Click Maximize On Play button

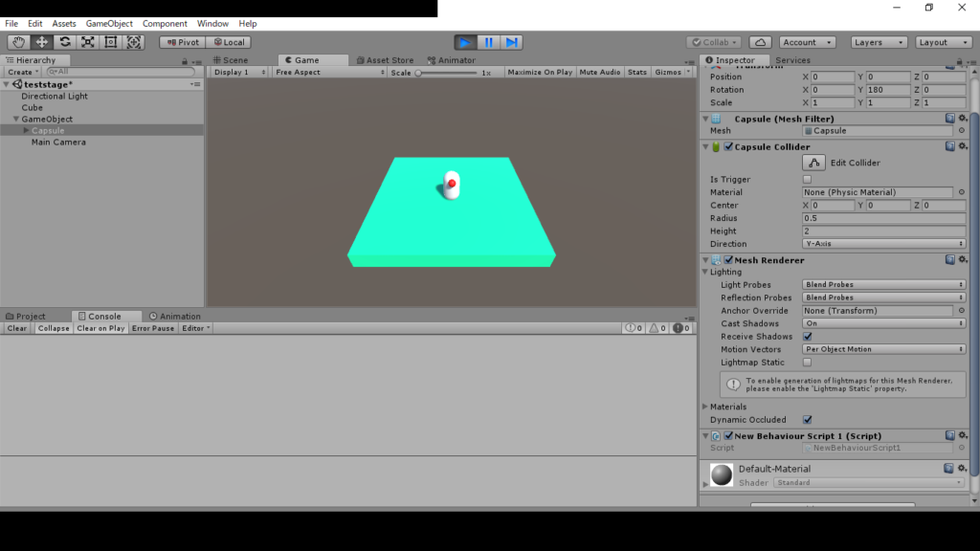pos(540,73)
